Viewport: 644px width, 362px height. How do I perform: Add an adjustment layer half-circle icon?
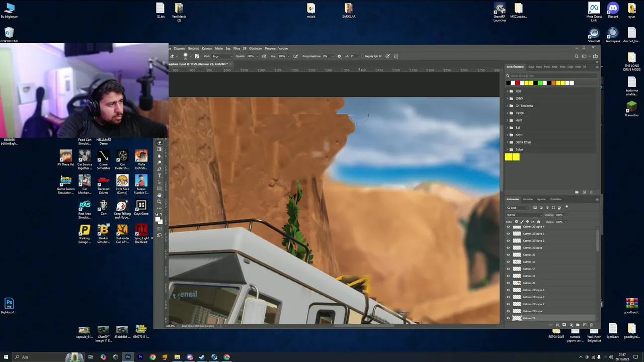click(571, 325)
